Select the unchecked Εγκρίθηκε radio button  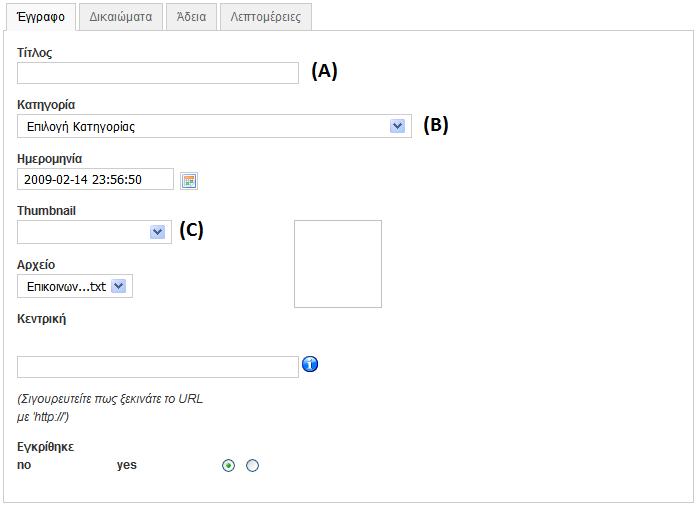tap(252, 465)
